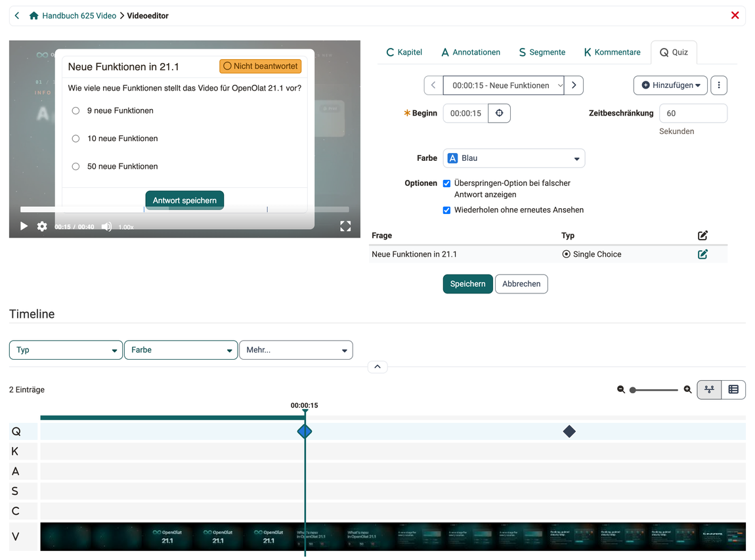Uncheck Überspringen-Option bei falscher Antwort

[447, 183]
